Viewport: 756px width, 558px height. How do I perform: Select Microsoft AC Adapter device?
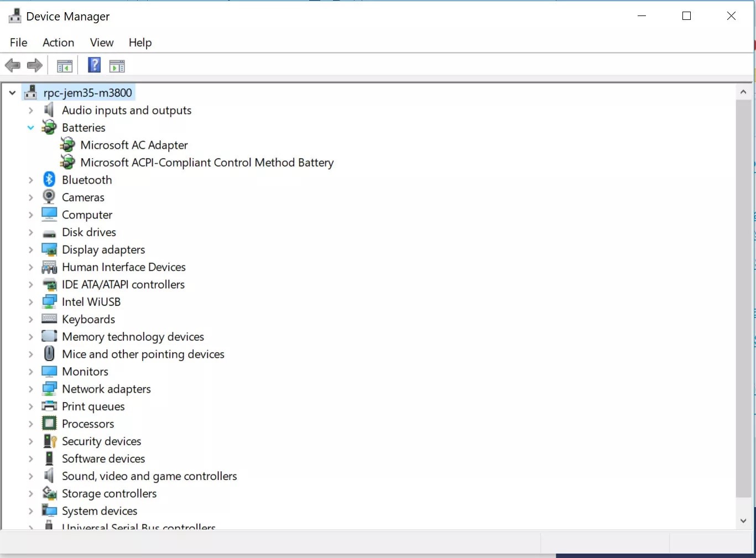pyautogui.click(x=134, y=145)
